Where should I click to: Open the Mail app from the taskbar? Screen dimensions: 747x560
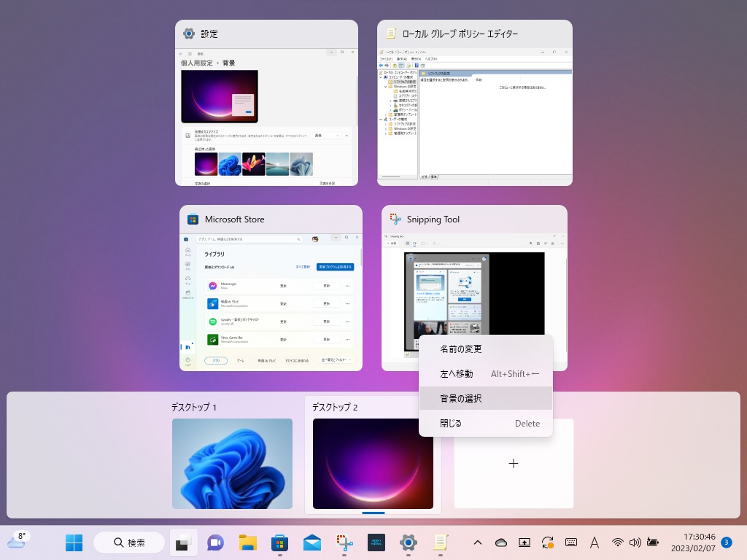pyautogui.click(x=311, y=542)
